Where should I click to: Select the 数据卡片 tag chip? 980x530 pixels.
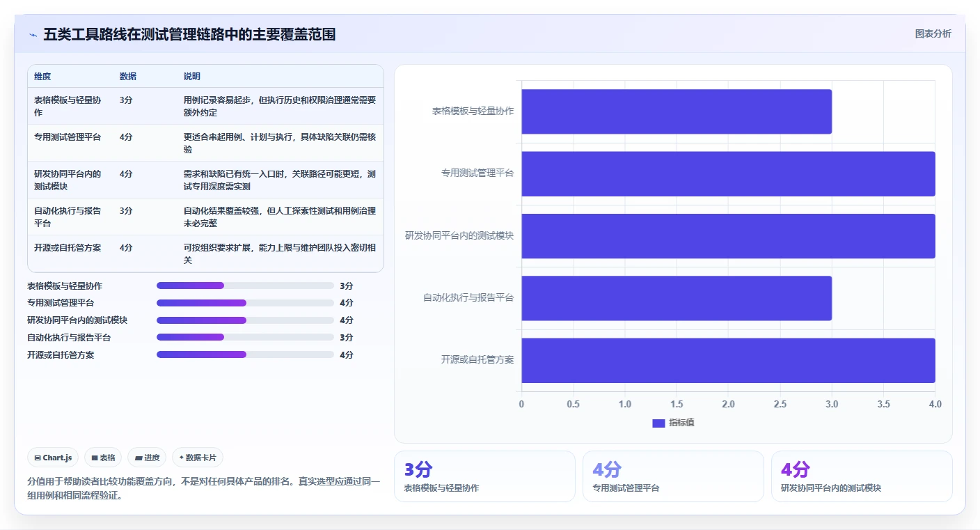point(198,458)
